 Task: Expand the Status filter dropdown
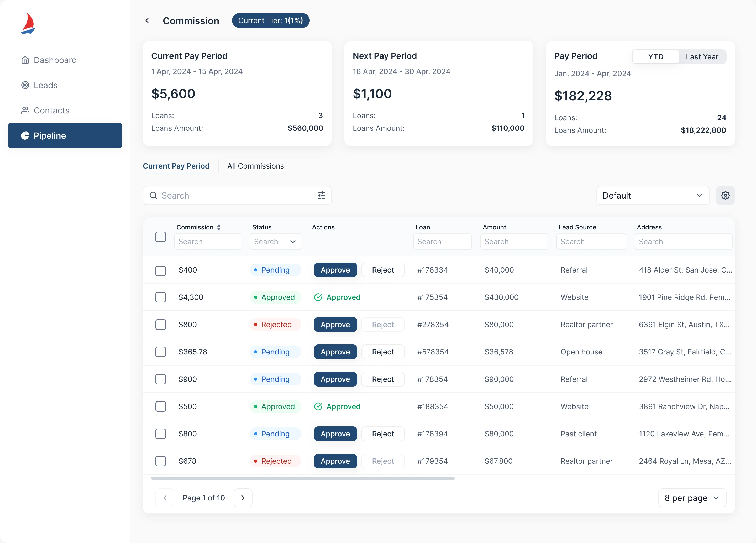point(275,242)
